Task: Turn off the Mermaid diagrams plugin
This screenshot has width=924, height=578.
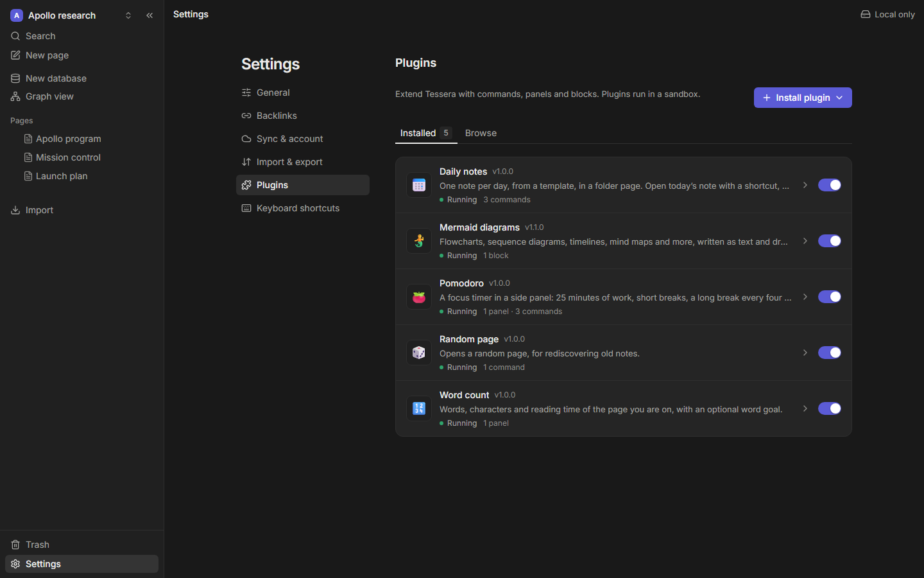Action: (830, 241)
